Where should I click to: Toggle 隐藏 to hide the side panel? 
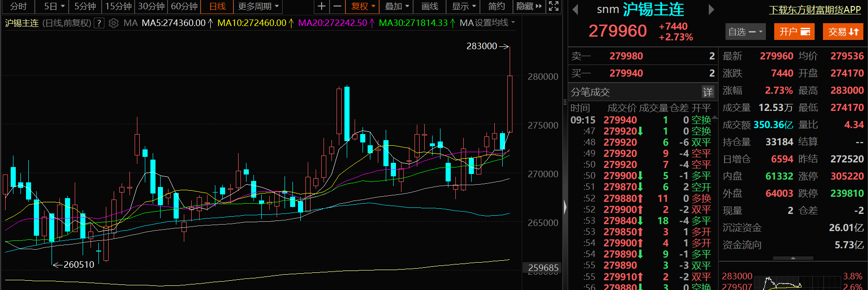tap(529, 6)
